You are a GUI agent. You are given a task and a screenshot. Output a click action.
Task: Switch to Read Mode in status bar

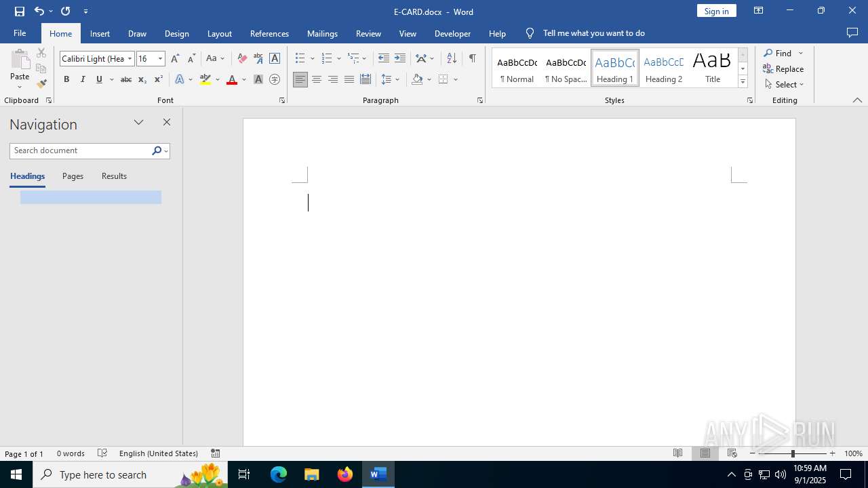click(678, 453)
